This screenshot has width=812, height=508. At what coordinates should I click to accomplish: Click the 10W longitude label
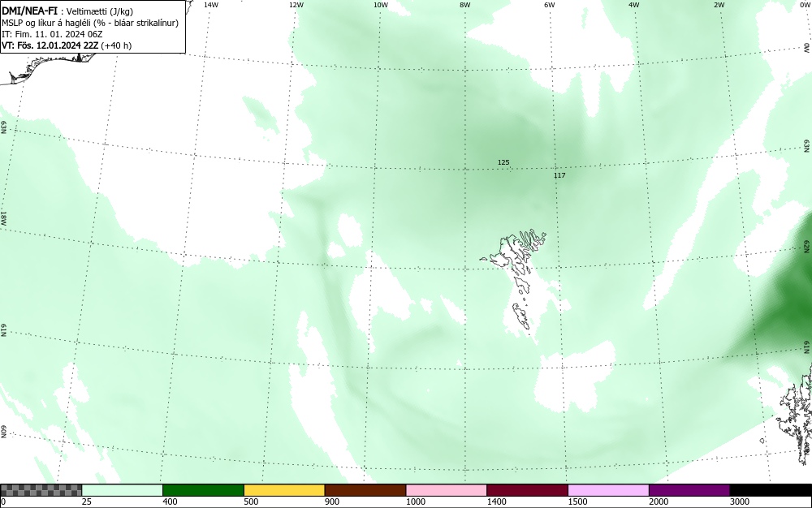point(381,5)
